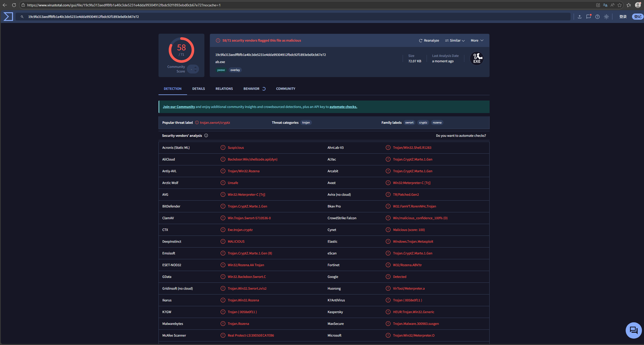Open the RELATIONS tab
Screen dimensions: 644x345
pyautogui.click(x=224, y=89)
